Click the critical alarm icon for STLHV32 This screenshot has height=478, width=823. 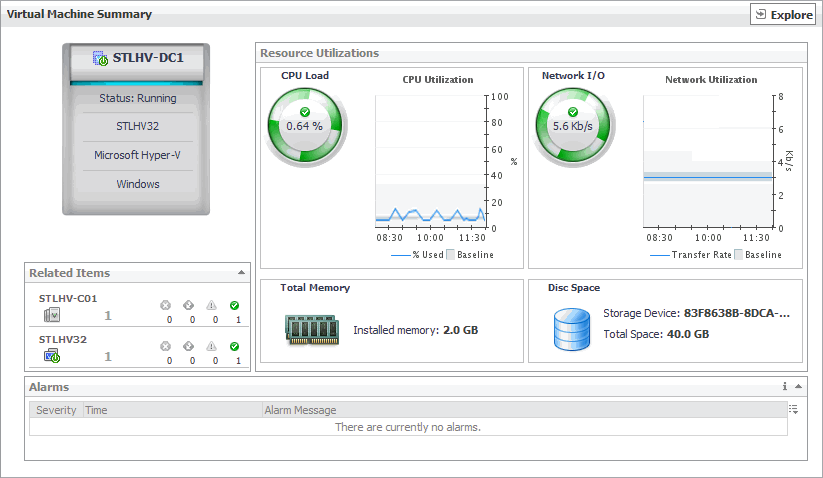pos(188,346)
